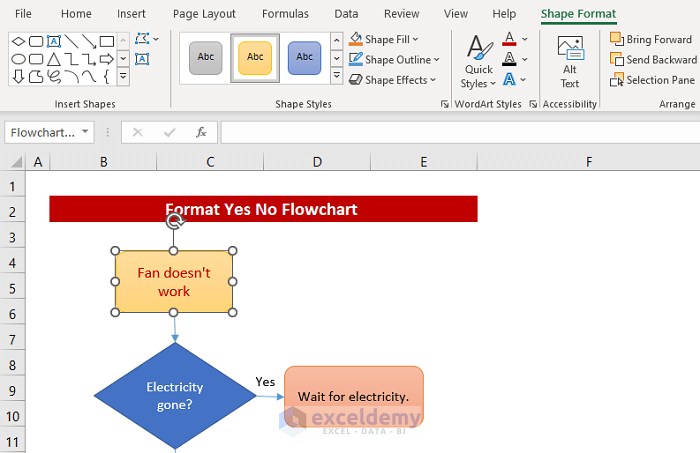Select the left brace shape
This screenshot has height=453, width=700.
[106, 76]
